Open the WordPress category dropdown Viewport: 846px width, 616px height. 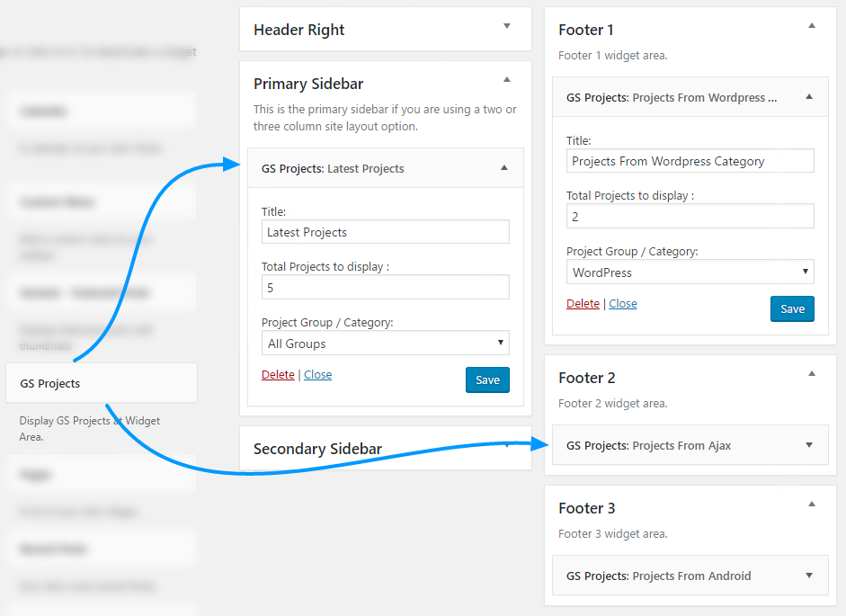pos(690,272)
